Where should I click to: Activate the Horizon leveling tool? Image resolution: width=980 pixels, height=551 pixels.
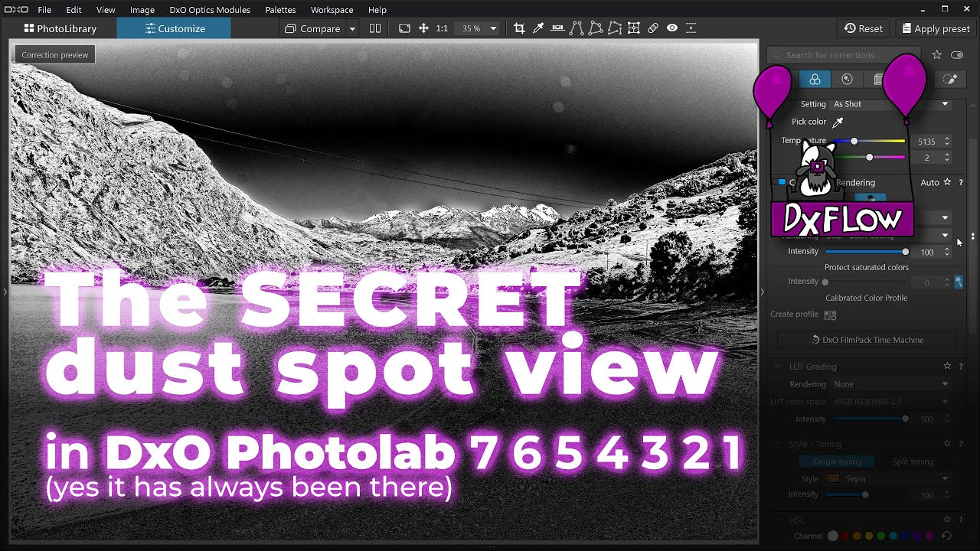point(557,28)
